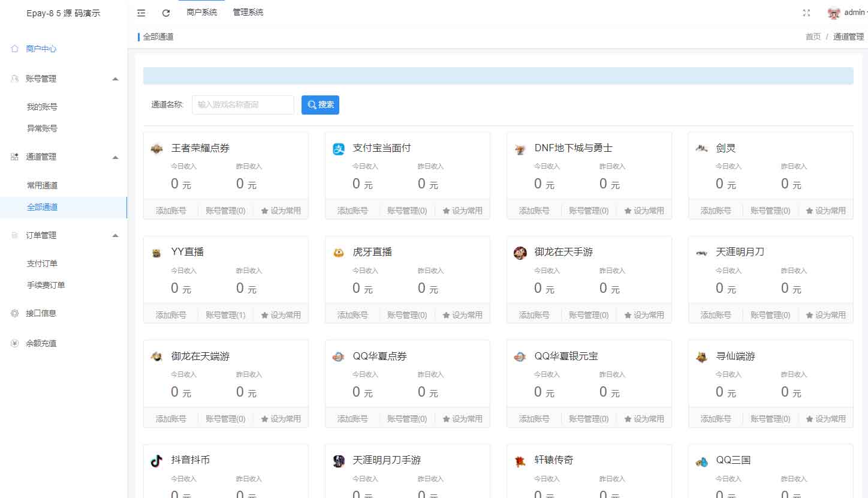Image resolution: width=868 pixels, height=498 pixels.
Task: Click the blue 搜索 button
Action: tap(320, 104)
